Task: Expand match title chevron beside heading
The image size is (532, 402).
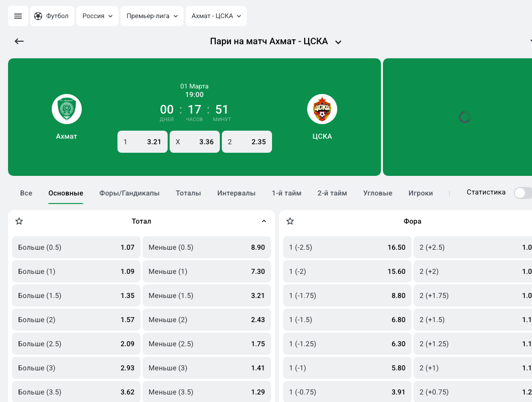Action: click(x=338, y=42)
